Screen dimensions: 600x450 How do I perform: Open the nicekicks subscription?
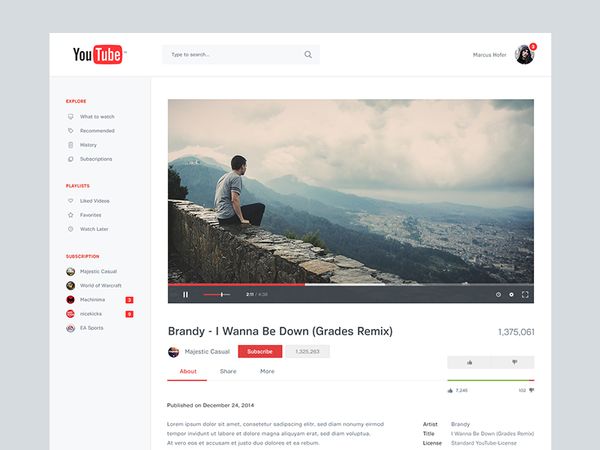click(x=91, y=314)
